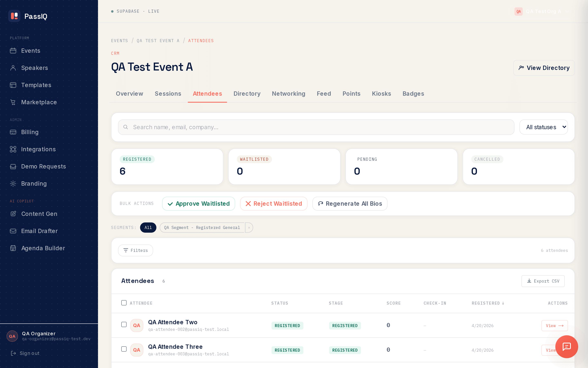588x368 pixels.
Task: Click the Registered count card
Action: tap(167, 166)
